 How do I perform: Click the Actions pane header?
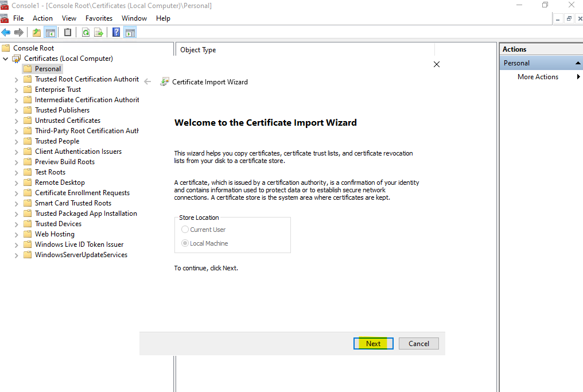541,49
